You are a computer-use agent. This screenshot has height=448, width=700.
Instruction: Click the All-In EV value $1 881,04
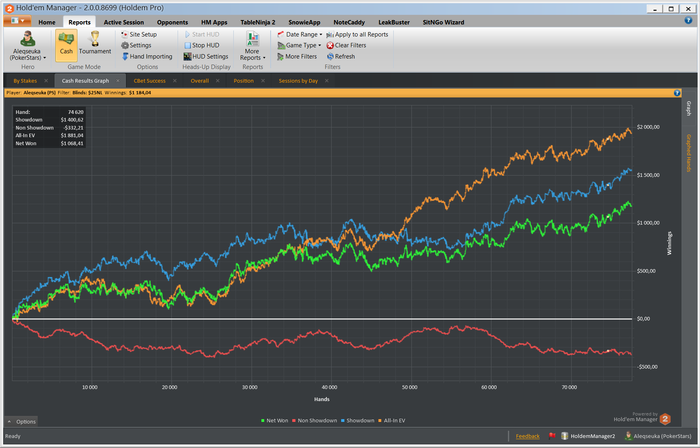(72, 135)
